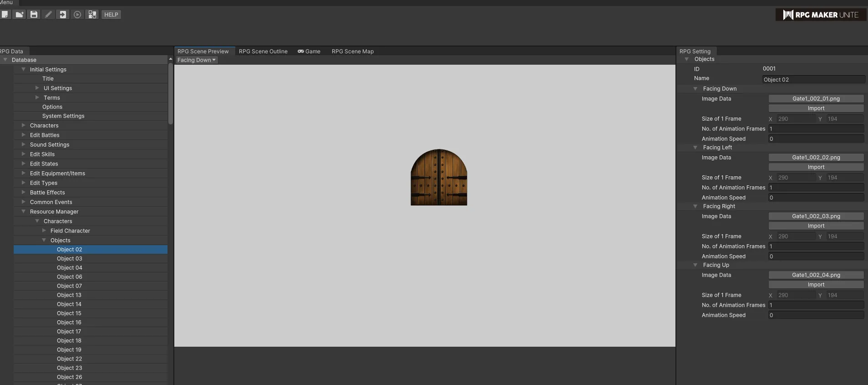Viewport: 868px width, 385px height.
Task: Click the new project page icon
Action: click(5, 15)
